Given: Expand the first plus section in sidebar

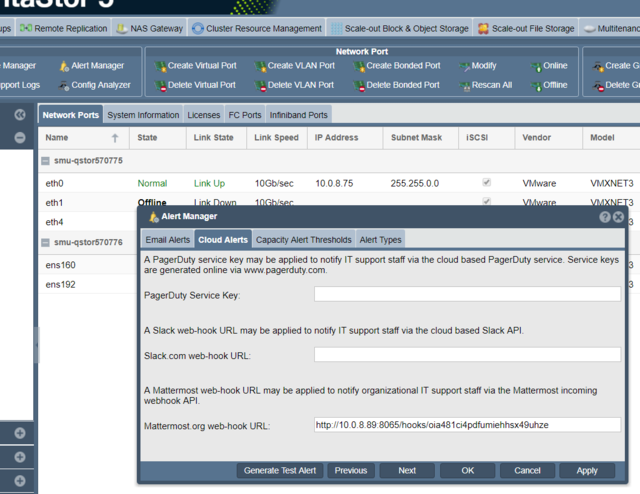Looking at the screenshot, I should [x=20, y=433].
